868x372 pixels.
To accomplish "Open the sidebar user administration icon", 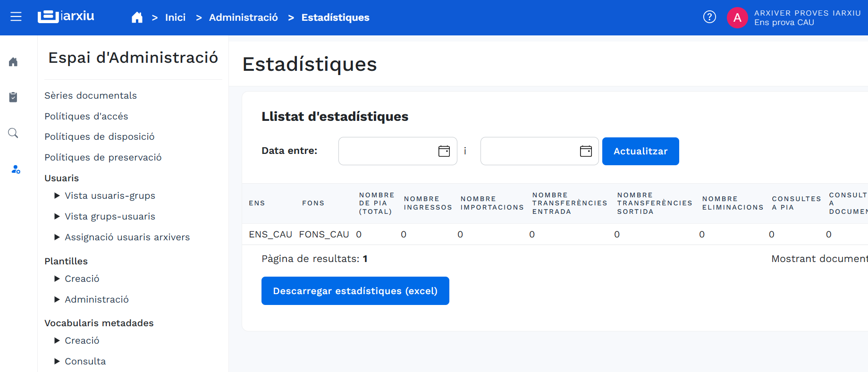I will click(16, 169).
